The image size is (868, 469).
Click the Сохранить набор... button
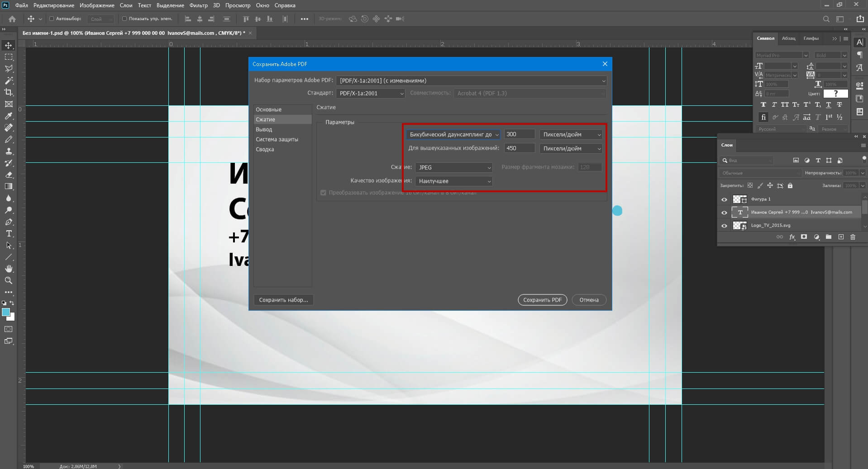[283, 300]
